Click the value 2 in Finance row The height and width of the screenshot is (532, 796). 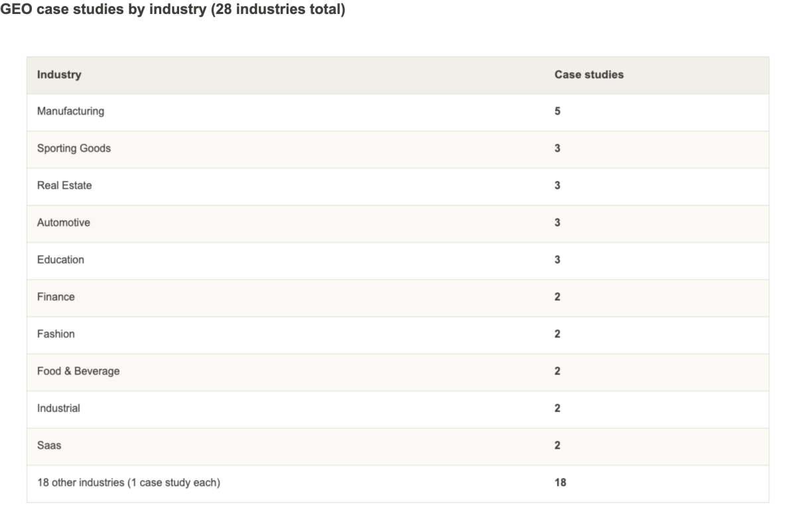click(x=557, y=297)
